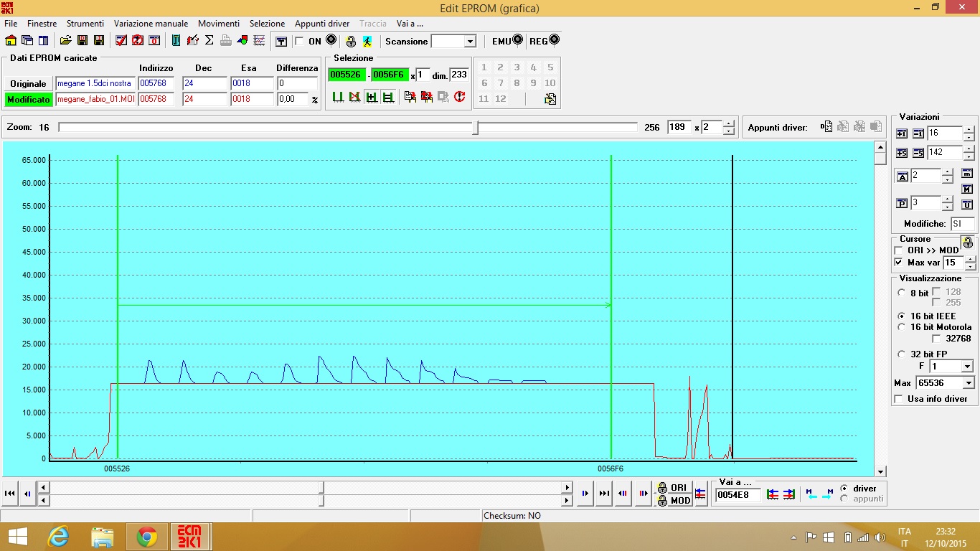Open the Scansione dropdown
980x551 pixels.
470,42
